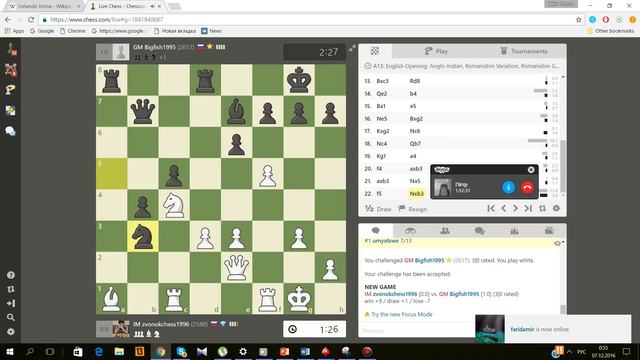
Task: Open the left sidebar settings gear icon
Action: tap(11, 332)
